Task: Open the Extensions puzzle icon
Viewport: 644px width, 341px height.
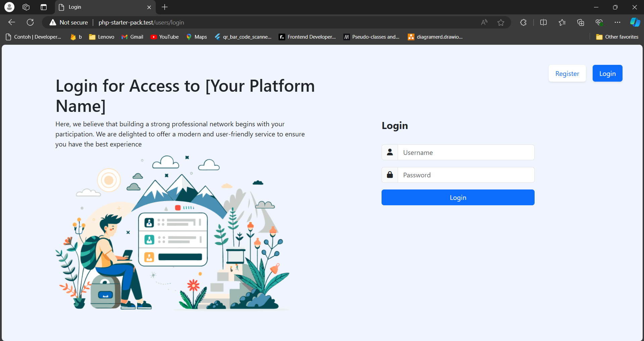Action: click(x=523, y=23)
